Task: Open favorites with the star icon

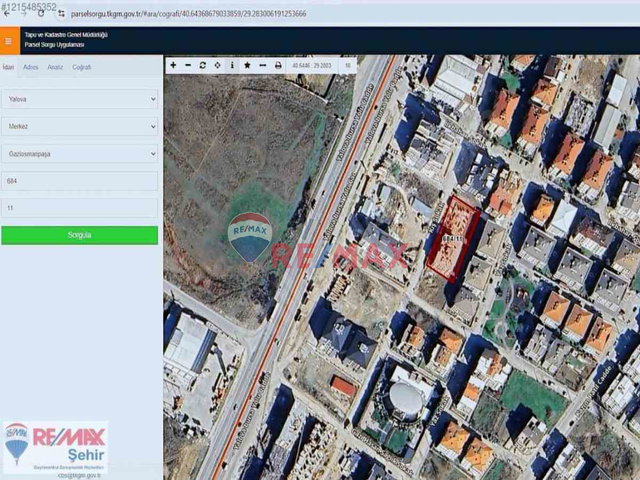Action: (x=247, y=65)
